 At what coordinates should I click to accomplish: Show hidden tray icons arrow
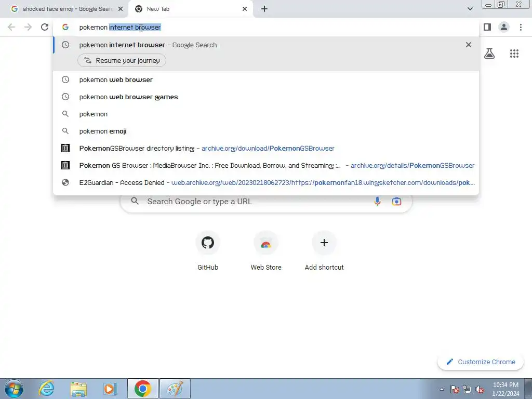click(442, 389)
